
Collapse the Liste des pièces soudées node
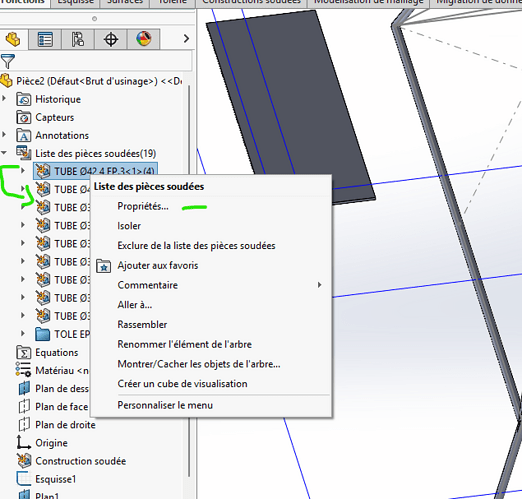tap(4, 153)
